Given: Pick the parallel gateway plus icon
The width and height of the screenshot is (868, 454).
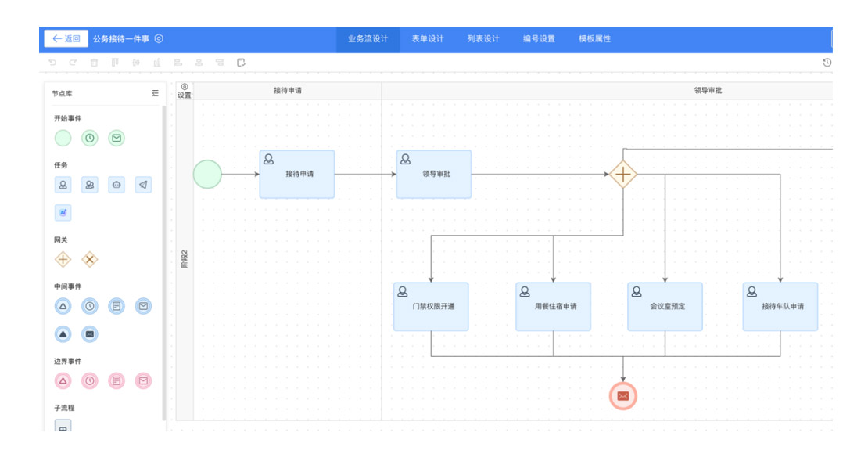Looking at the screenshot, I should [63, 259].
